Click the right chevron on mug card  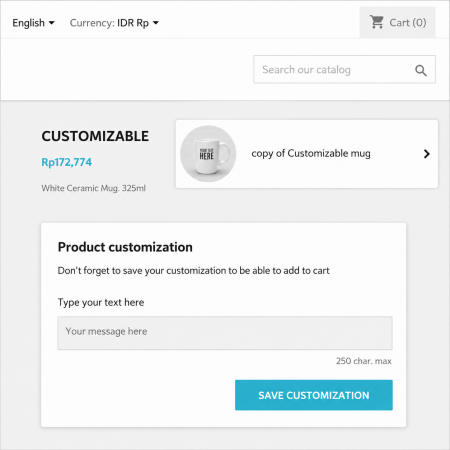point(426,154)
